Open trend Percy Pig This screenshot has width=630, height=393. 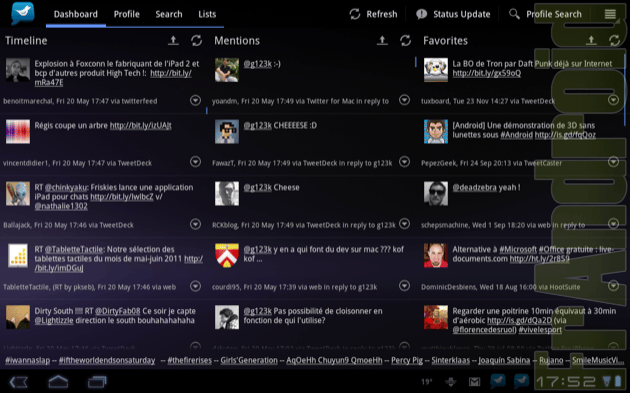407,360
